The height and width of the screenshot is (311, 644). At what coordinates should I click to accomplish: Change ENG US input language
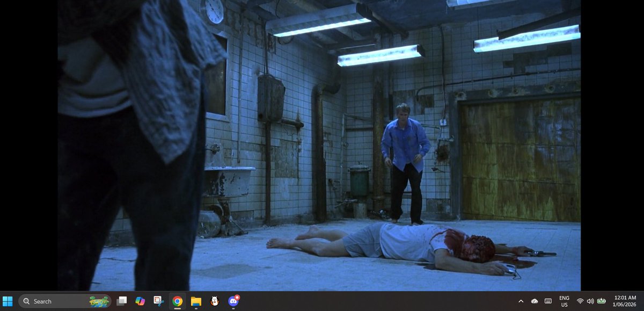pyautogui.click(x=565, y=301)
